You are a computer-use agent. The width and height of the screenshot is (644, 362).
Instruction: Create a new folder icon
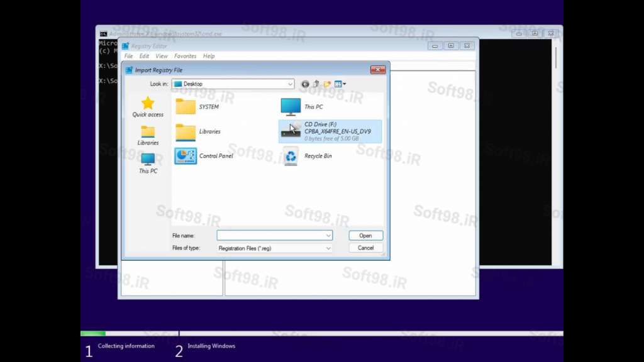pyautogui.click(x=327, y=84)
